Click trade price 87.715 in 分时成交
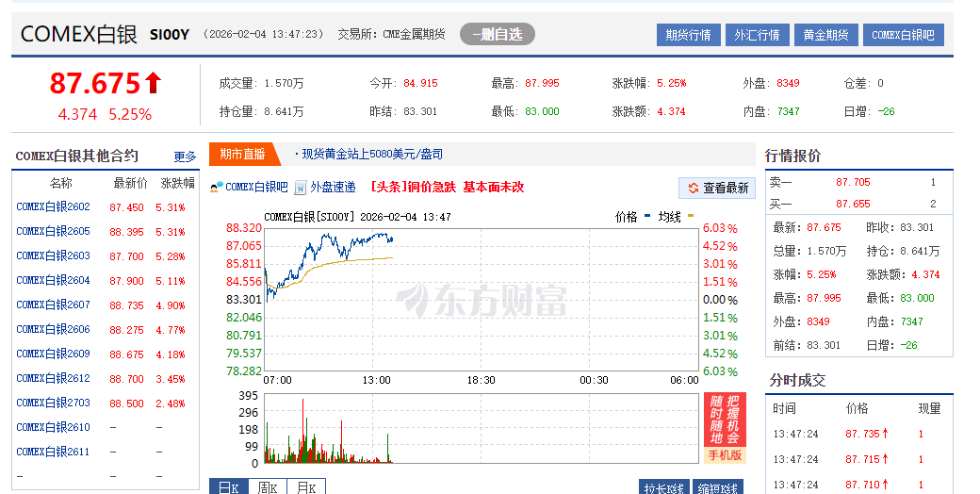 [862, 459]
